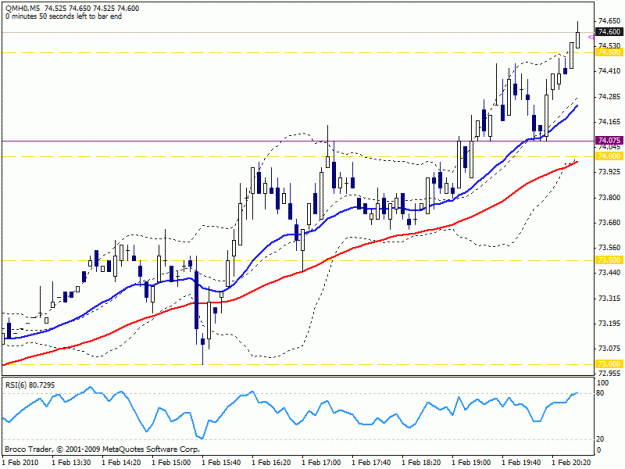Viewport: 625px width, 469px height.
Task: Click the 1 Feb 19:00 time axis label
Action: (471, 462)
